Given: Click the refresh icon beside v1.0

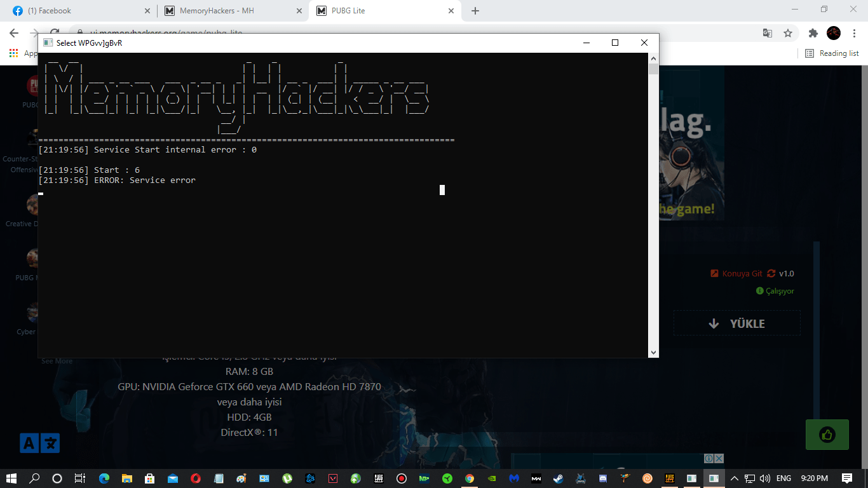Looking at the screenshot, I should coord(771,273).
